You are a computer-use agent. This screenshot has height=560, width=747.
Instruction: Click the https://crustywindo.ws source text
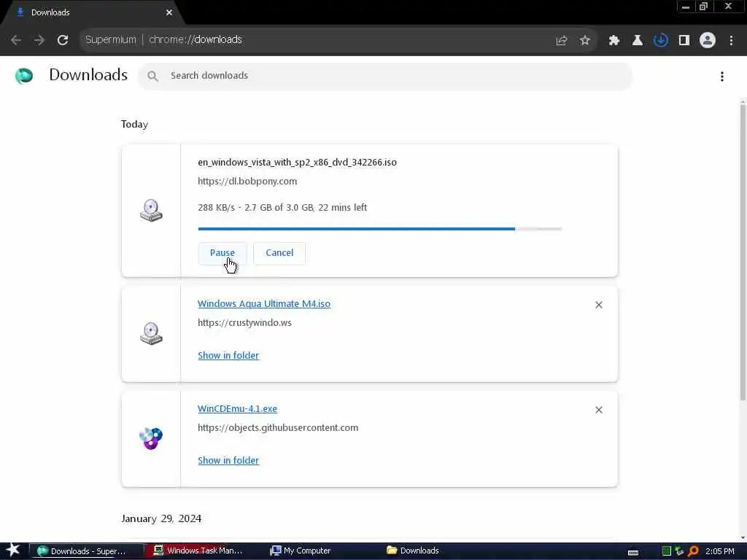(244, 323)
